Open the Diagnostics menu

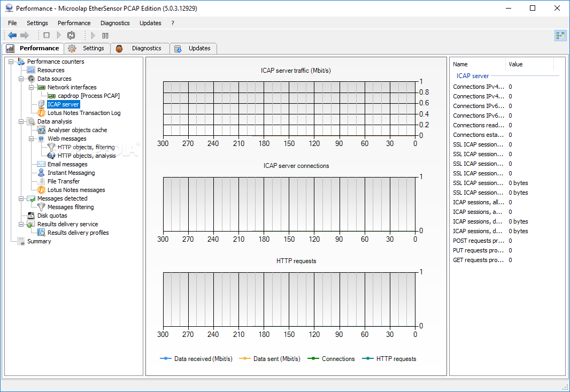point(115,23)
